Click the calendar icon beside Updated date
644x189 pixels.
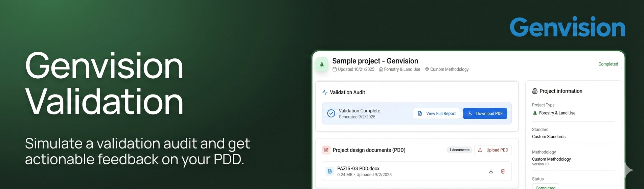(x=335, y=70)
